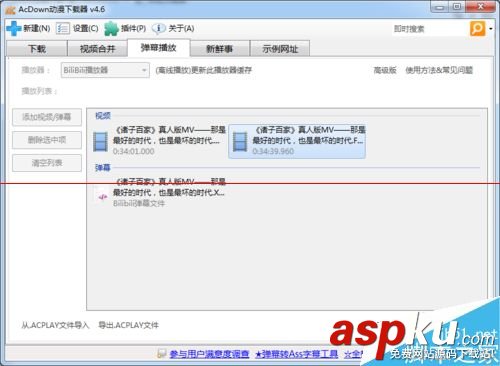Image resolution: width=500 pixels, height=366 pixels.
Task: Switch to the 弹幕播放 tab
Action: [x=159, y=48]
